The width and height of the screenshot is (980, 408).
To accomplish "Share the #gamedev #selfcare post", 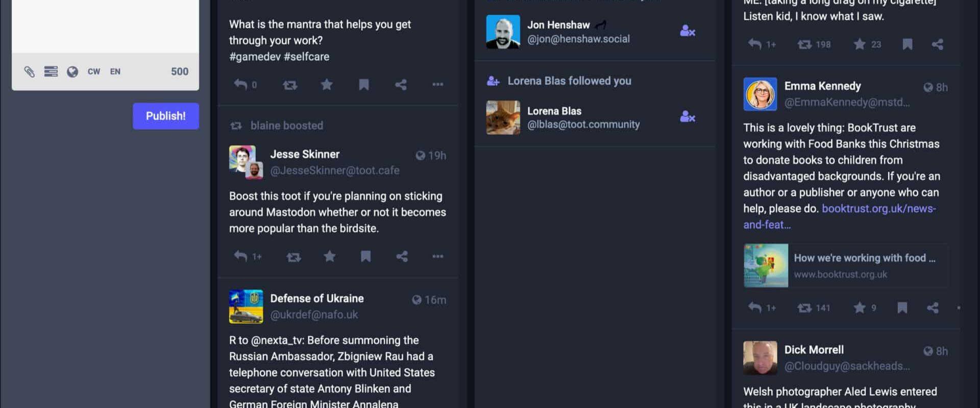I will (401, 84).
